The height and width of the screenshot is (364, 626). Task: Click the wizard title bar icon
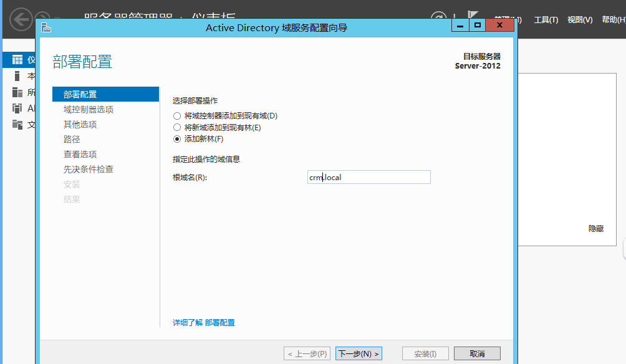point(46,27)
